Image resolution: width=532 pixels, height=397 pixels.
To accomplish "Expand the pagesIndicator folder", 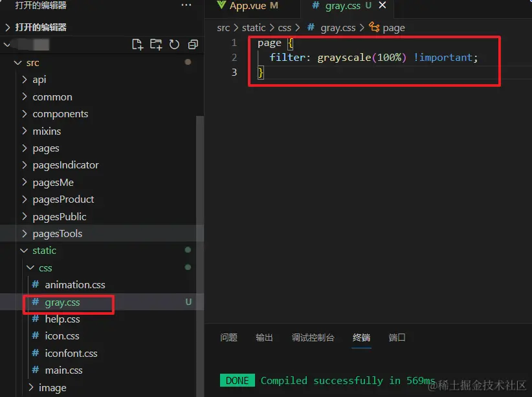I will click(25, 165).
